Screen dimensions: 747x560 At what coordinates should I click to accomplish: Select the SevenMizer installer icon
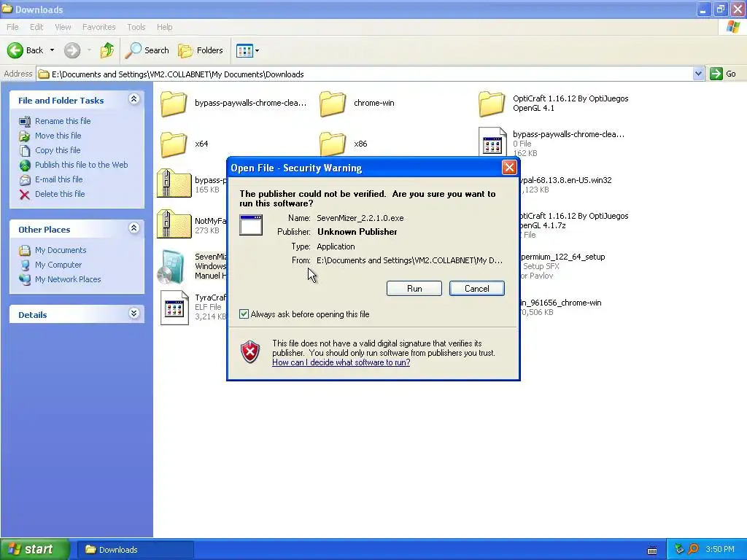coord(171,267)
